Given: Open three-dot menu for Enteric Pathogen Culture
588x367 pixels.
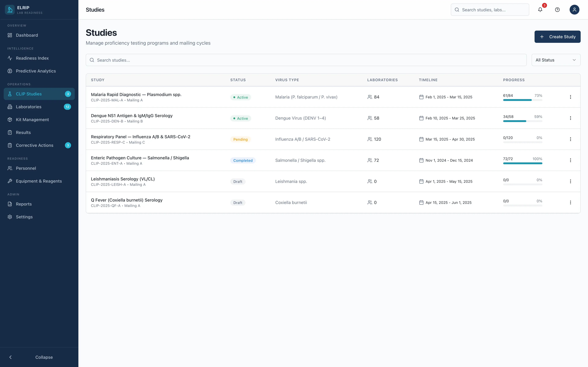Looking at the screenshot, I should (x=570, y=160).
